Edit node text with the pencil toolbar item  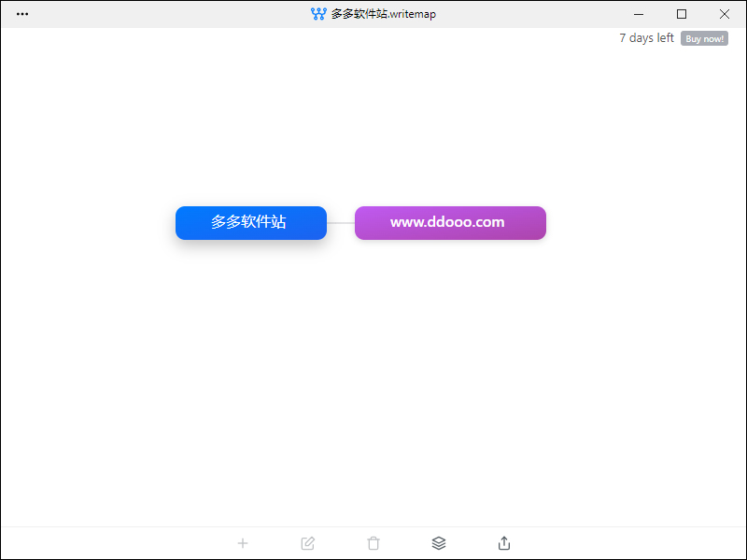pyautogui.click(x=308, y=543)
